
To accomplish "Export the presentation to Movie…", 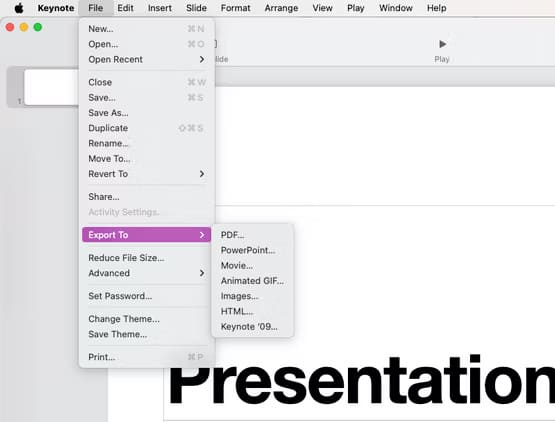I will (253, 265).
